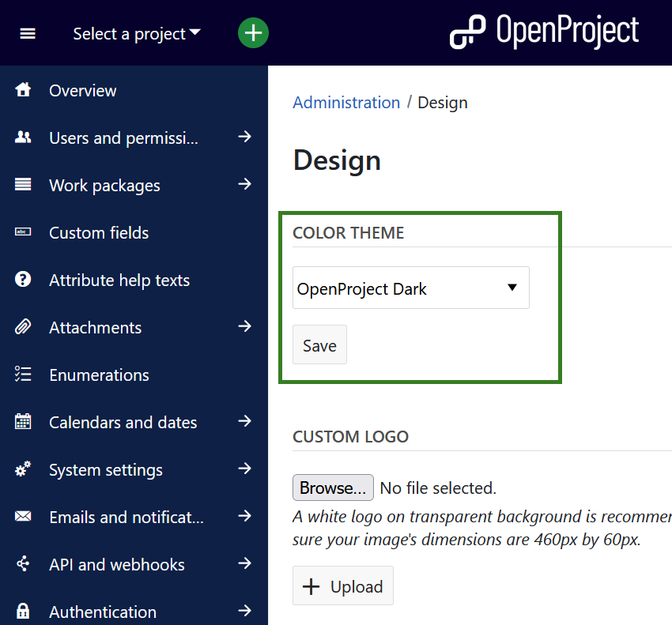The image size is (672, 625).
Task: Click the Attachments paperclip icon
Action: [x=23, y=327]
